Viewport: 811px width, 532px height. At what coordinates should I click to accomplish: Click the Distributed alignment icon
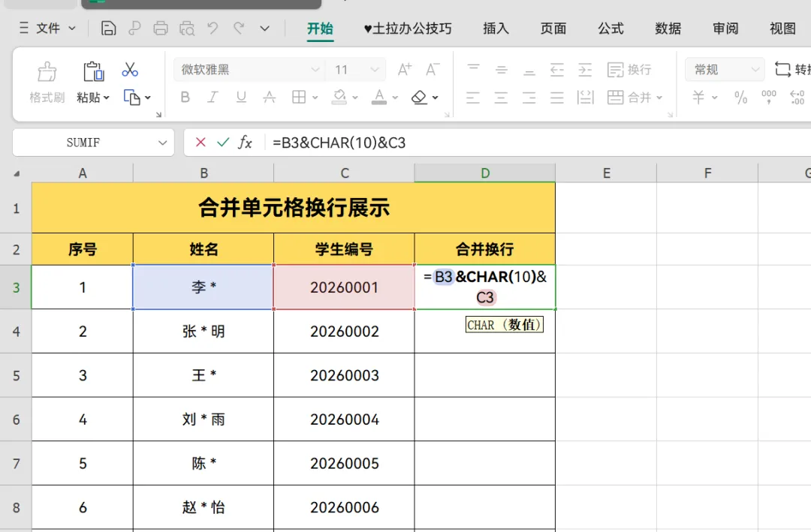[x=585, y=98]
